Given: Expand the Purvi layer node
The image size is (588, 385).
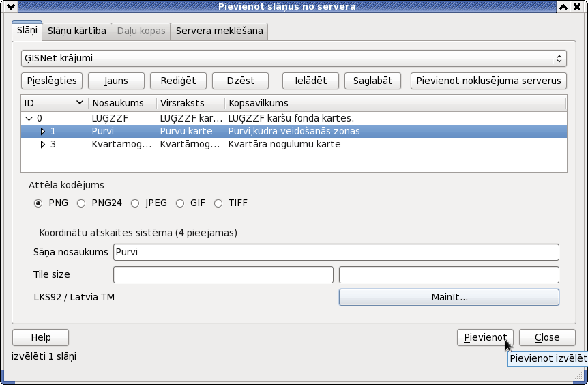Looking at the screenshot, I should 43,131.
